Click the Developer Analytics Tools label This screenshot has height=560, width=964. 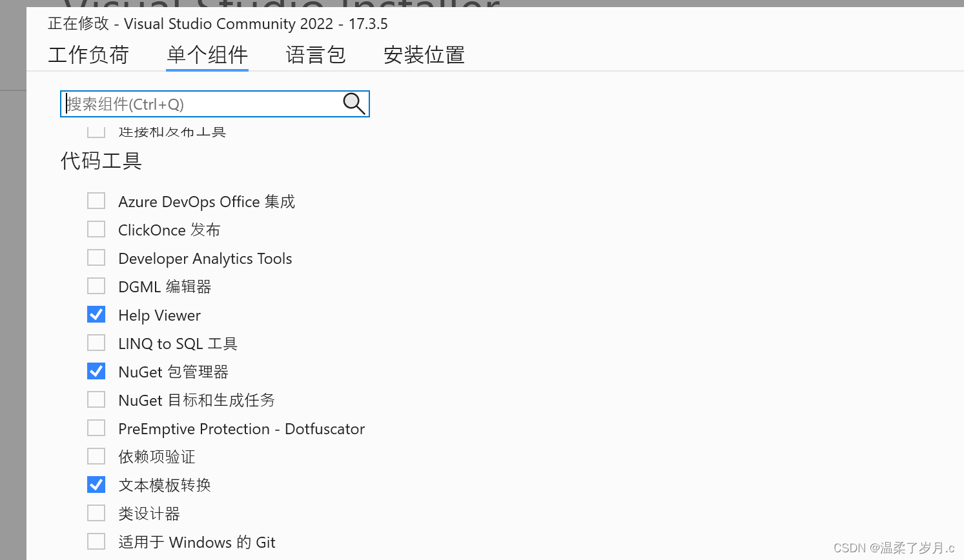tap(205, 259)
